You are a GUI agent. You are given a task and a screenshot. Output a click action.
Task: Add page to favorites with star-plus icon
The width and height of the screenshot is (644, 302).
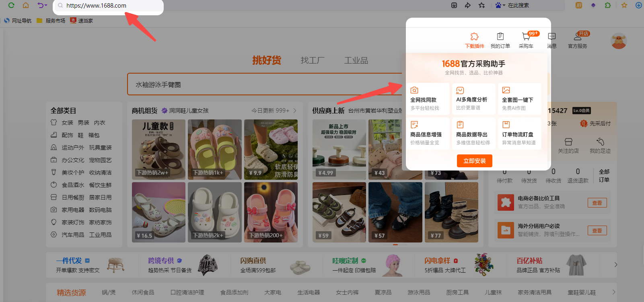pyautogui.click(x=481, y=5)
